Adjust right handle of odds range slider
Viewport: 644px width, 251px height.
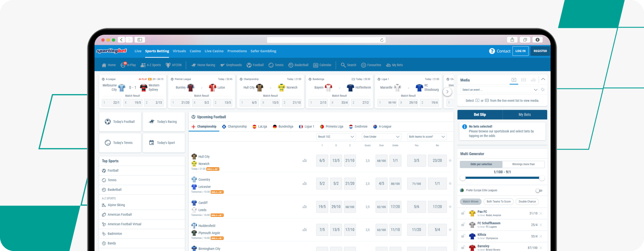click(x=542, y=178)
